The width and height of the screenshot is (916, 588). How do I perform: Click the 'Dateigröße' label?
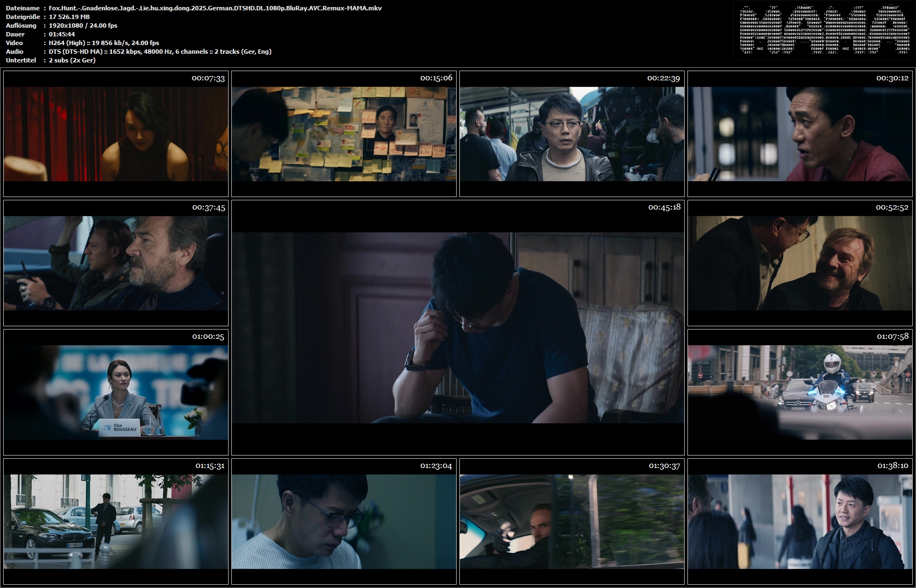point(22,17)
